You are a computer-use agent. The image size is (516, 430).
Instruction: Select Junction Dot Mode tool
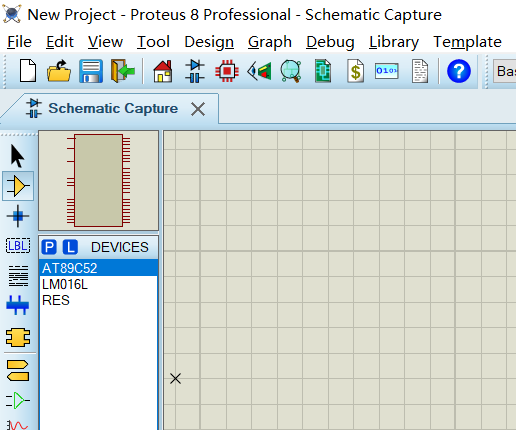click(18, 216)
